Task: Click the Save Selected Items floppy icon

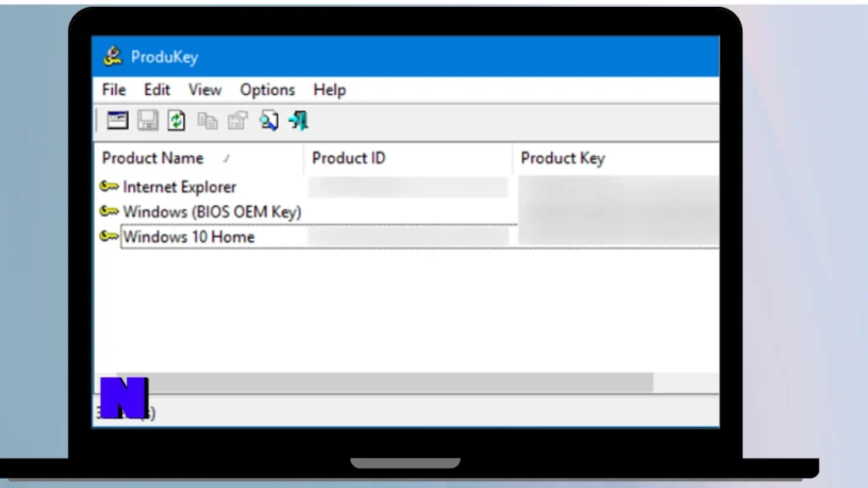Action: coord(147,120)
